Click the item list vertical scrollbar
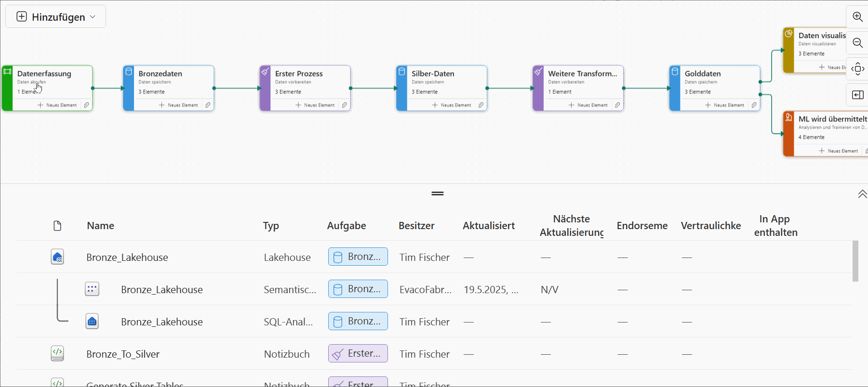The image size is (868, 387). tap(855, 261)
